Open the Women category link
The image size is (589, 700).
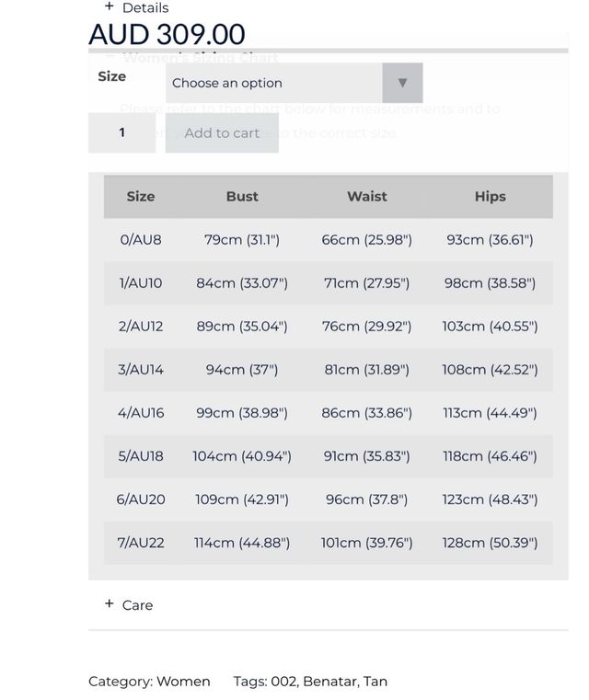[x=183, y=682]
